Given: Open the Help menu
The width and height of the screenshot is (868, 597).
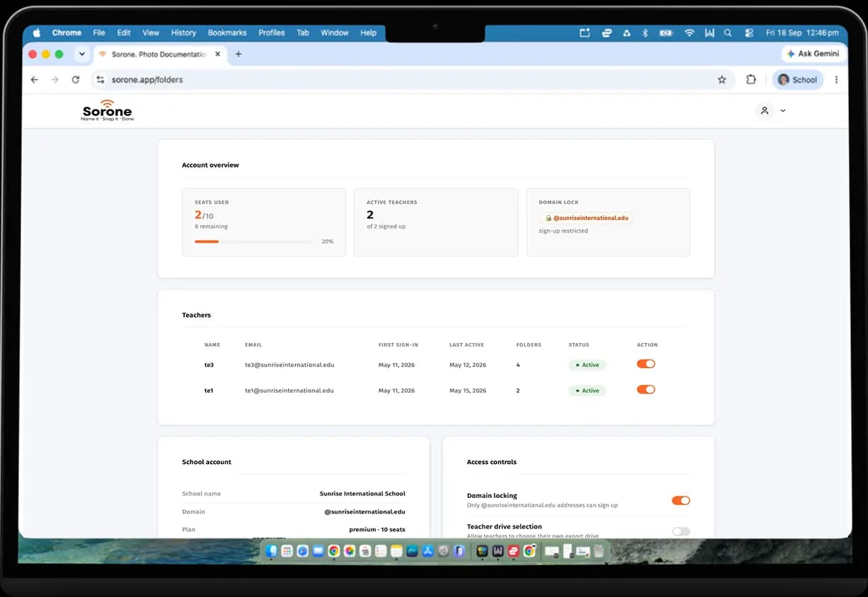Looking at the screenshot, I should coord(369,33).
